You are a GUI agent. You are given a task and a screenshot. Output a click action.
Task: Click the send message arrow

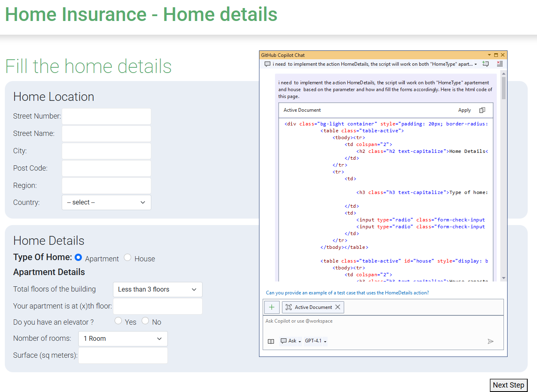point(490,341)
